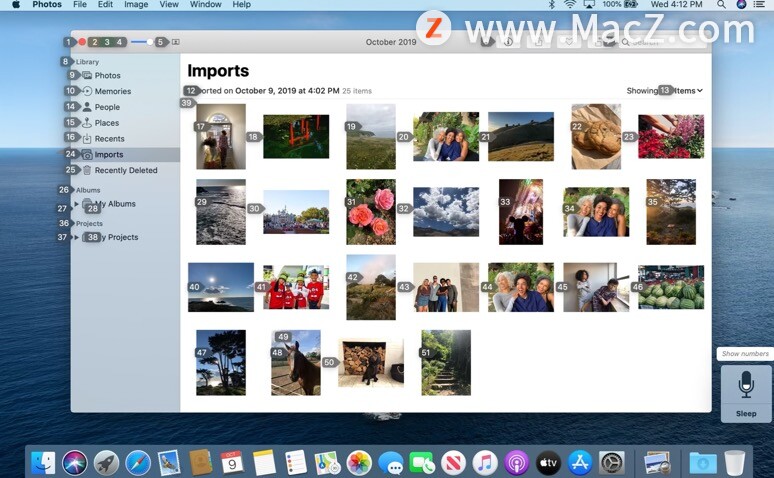Expand the My Projects disclosure triangle
774x478 pixels.
pos(77,237)
